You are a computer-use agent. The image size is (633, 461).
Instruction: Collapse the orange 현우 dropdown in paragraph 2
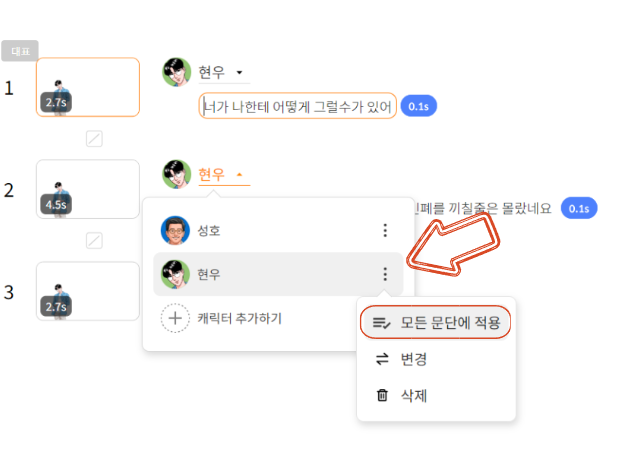(x=239, y=174)
